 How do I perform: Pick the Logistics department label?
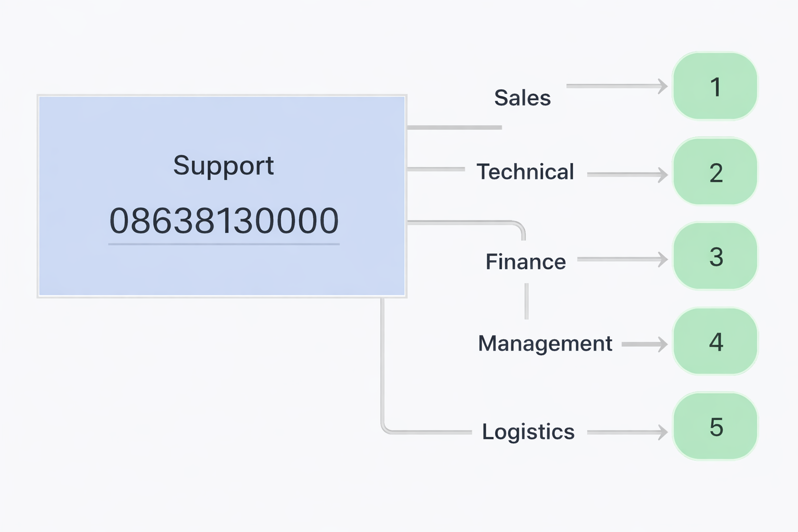point(528,432)
